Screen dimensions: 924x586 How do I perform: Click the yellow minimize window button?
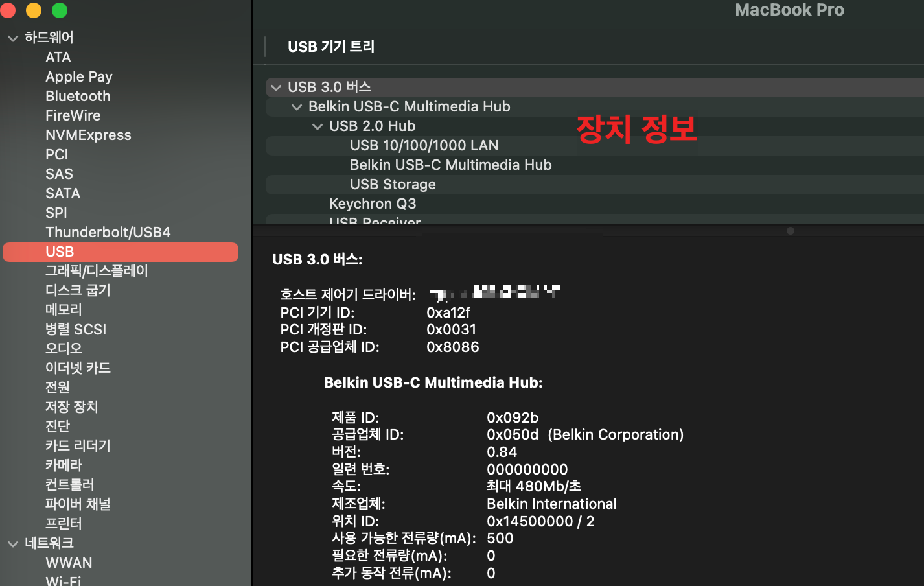[34, 10]
